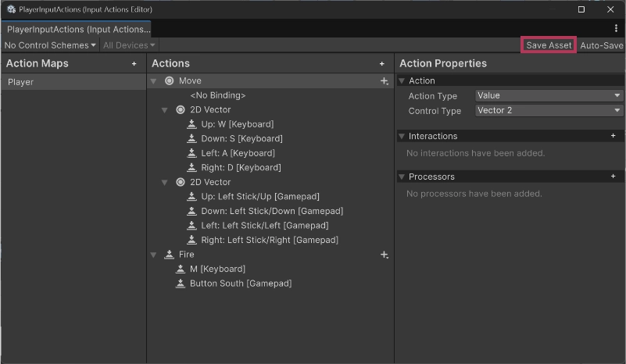Screen dimensions: 626x364
Task: Collapse the Fire action tree
Action: pyautogui.click(x=154, y=255)
